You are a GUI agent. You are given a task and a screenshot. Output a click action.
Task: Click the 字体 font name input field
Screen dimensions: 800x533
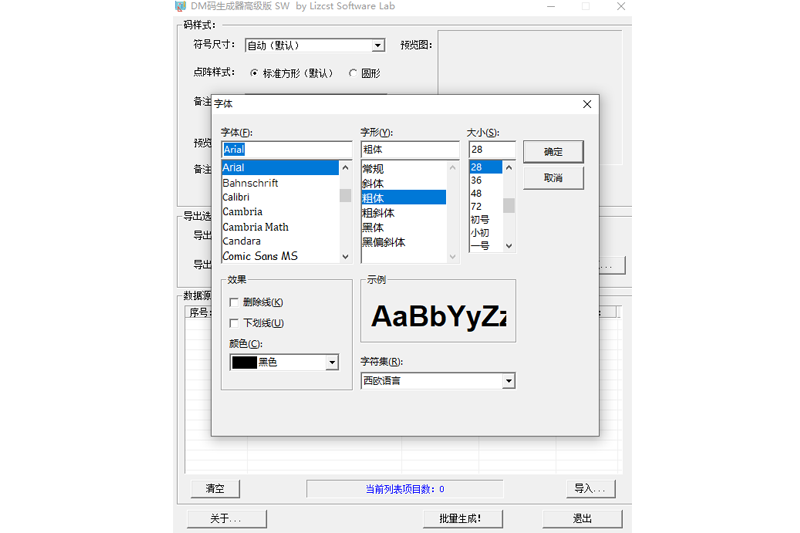pyautogui.click(x=287, y=149)
